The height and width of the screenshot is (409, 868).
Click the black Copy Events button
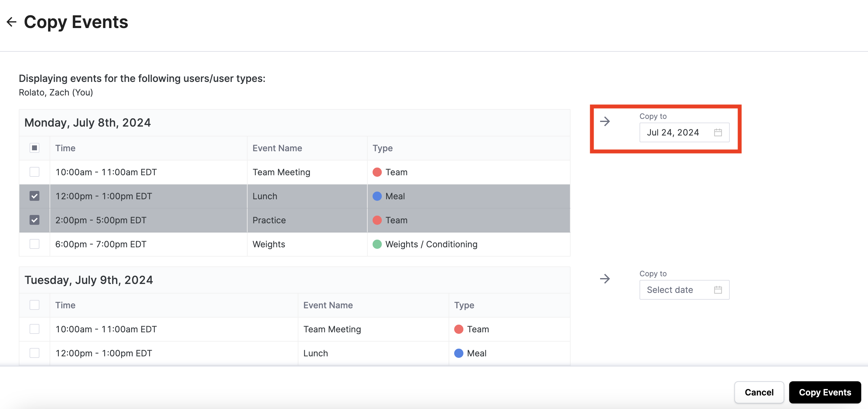825,392
